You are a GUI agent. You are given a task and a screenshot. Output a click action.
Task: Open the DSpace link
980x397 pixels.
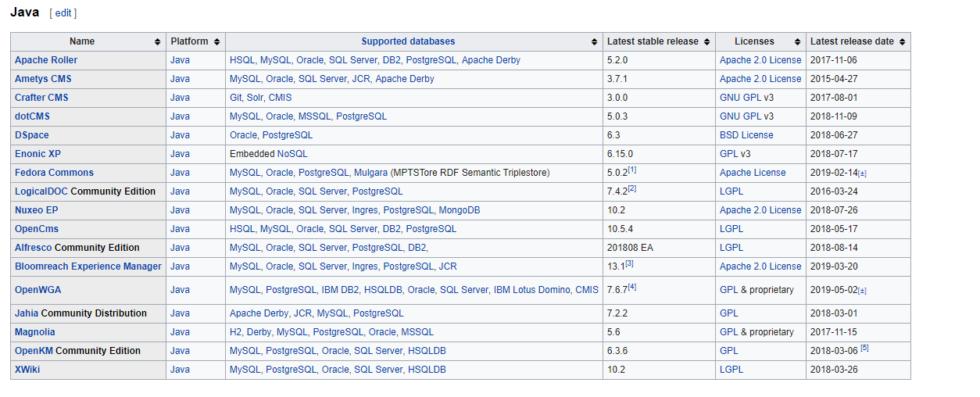coord(31,135)
